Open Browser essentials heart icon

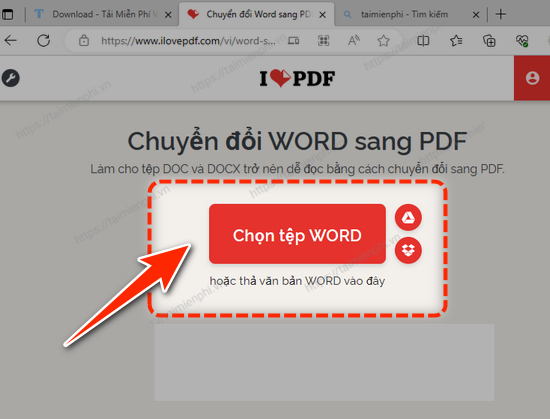click(522, 41)
